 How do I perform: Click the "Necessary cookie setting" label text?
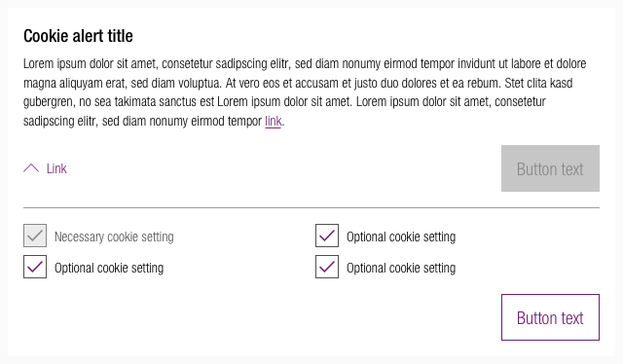coord(114,237)
